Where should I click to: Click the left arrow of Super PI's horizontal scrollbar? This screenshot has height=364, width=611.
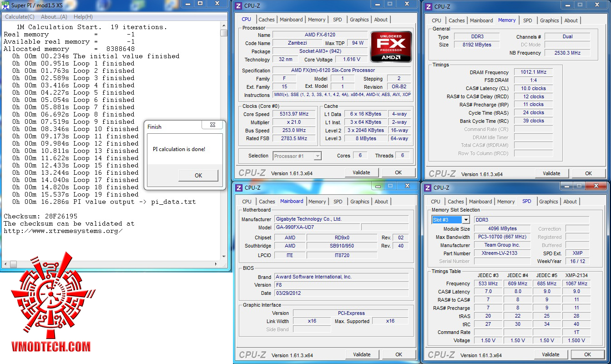[x=5, y=264]
